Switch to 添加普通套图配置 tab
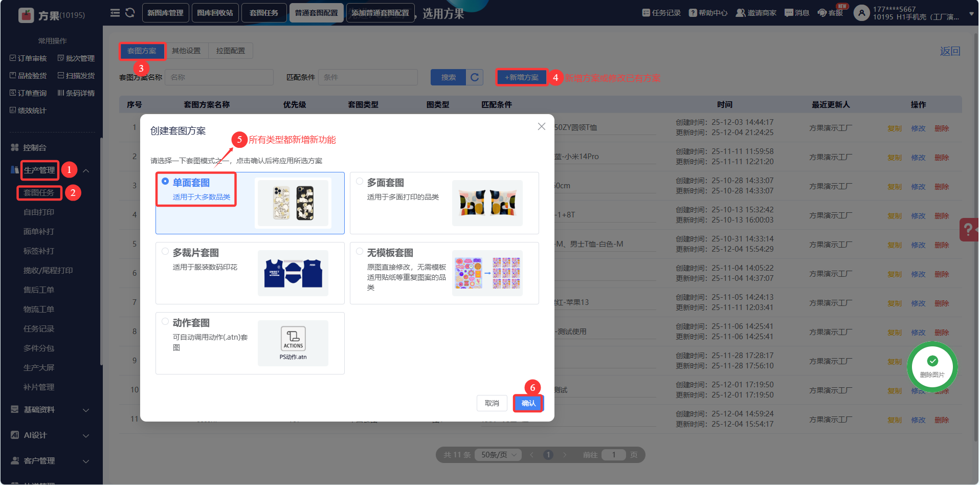980x485 pixels. tap(380, 13)
